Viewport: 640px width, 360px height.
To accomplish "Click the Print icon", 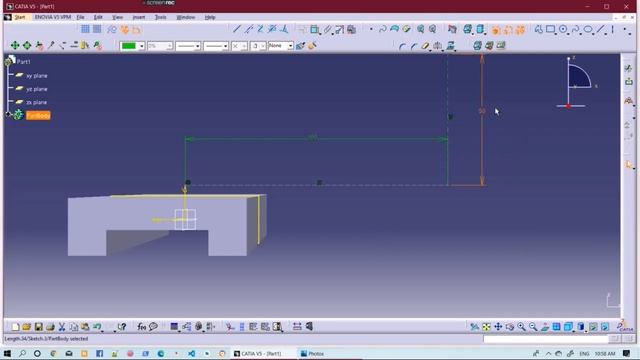I will point(50,327).
